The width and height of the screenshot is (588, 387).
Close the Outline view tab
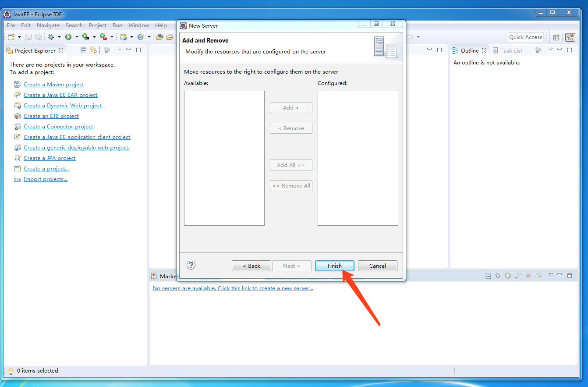[x=485, y=50]
